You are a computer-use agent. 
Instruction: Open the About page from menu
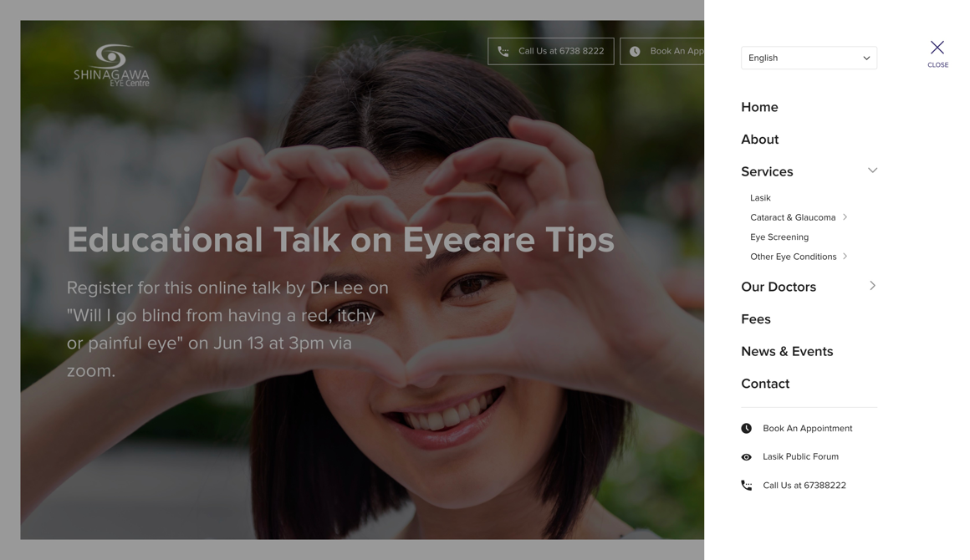759,140
